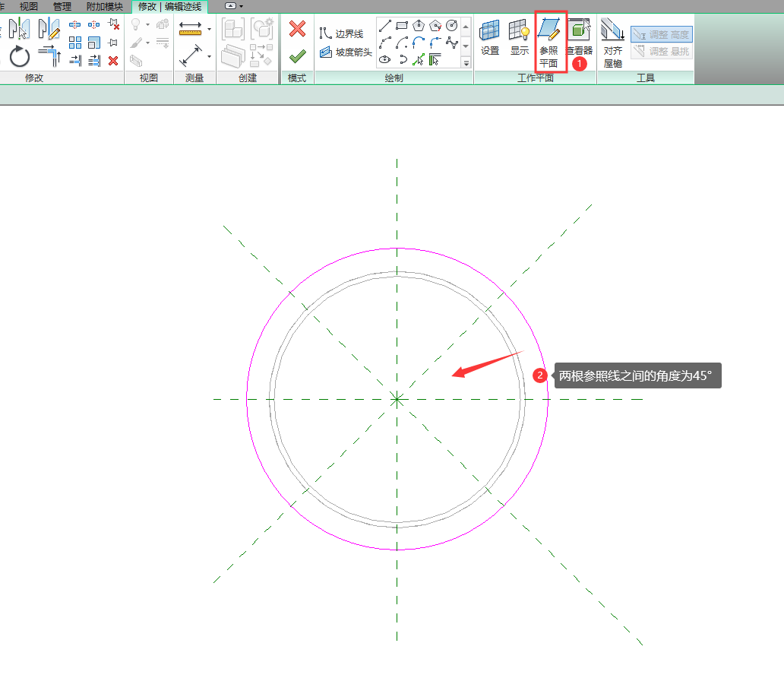
Task: Open the 管理 ribbon tab
Action: point(62,7)
